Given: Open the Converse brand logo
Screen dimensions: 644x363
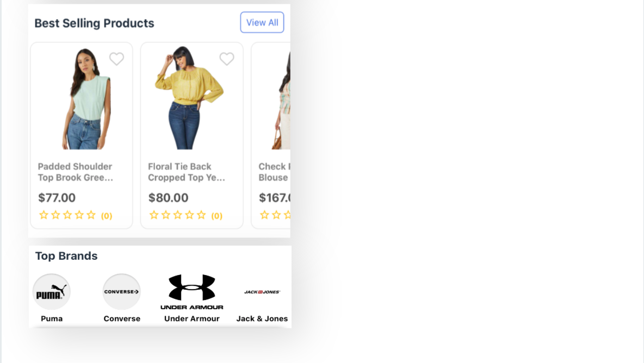Looking at the screenshot, I should (122, 292).
